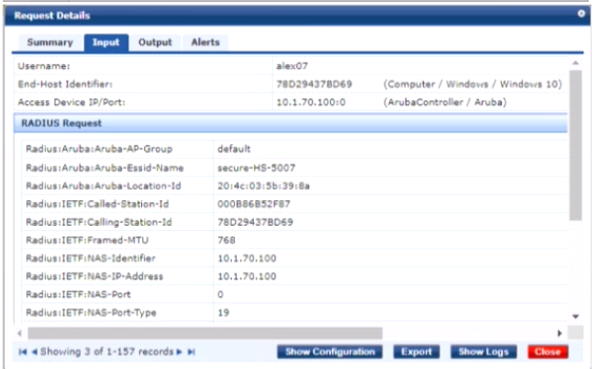Collapse the RADIUS Request section header
The width and height of the screenshot is (596, 369).
290,123
